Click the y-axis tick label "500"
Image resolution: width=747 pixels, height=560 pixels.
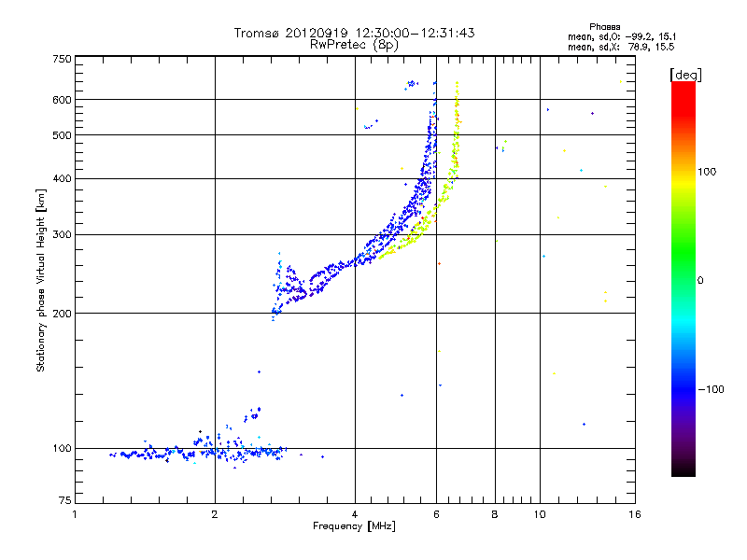(x=62, y=135)
